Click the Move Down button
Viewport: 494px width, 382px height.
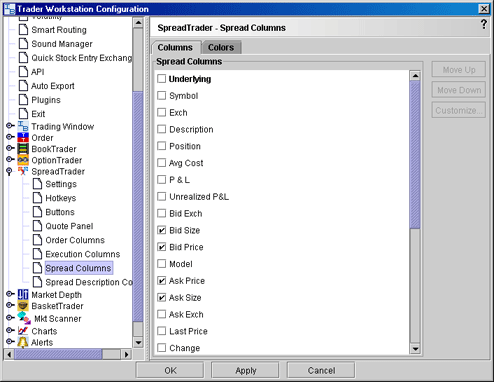459,90
